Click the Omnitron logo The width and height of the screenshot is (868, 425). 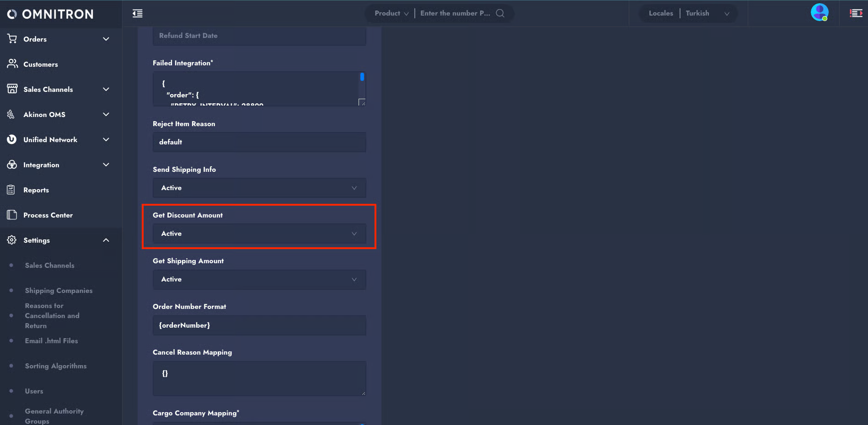tap(50, 14)
